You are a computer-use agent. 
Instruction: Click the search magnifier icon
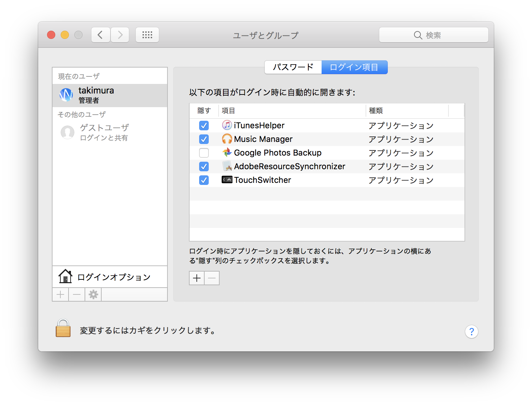418,35
